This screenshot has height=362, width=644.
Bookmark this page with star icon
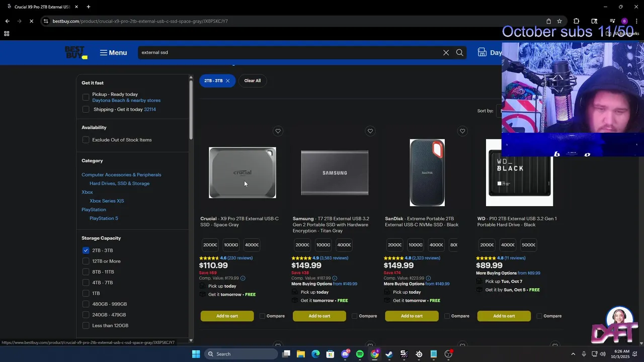click(559, 21)
